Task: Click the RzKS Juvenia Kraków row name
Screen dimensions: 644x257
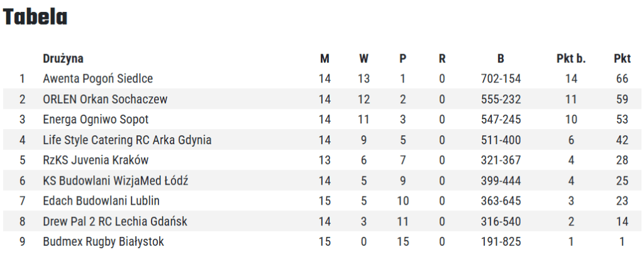Action: 96,160
